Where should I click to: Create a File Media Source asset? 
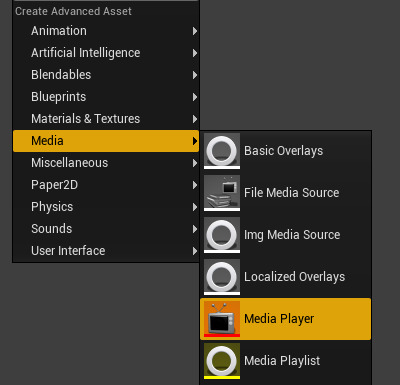(x=286, y=193)
